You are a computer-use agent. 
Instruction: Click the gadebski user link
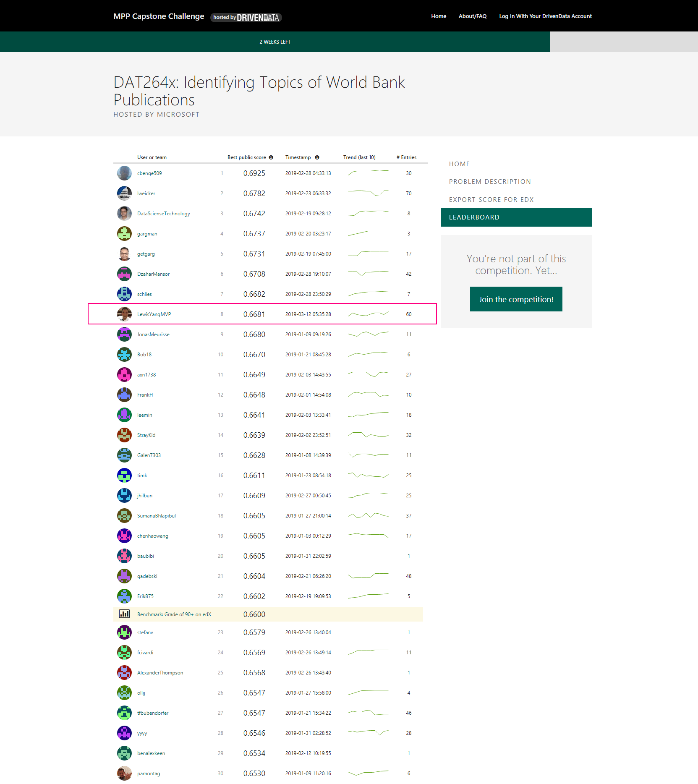click(147, 576)
